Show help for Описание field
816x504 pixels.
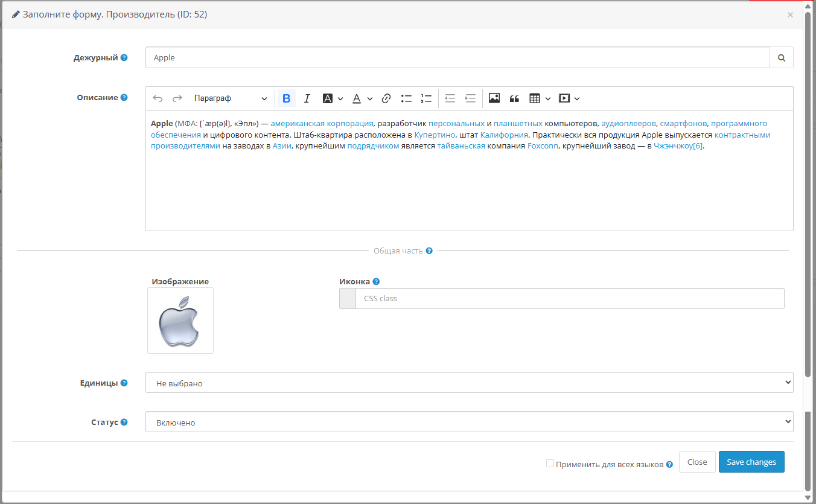pos(124,97)
